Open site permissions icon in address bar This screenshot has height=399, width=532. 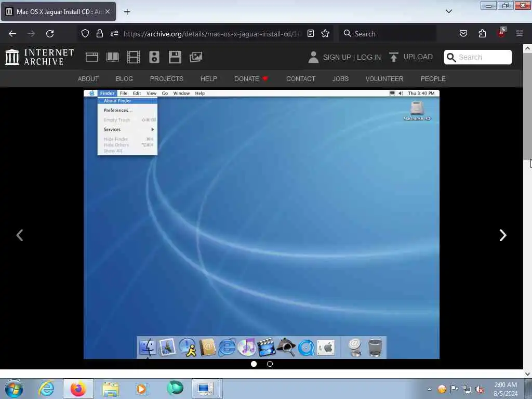(114, 33)
